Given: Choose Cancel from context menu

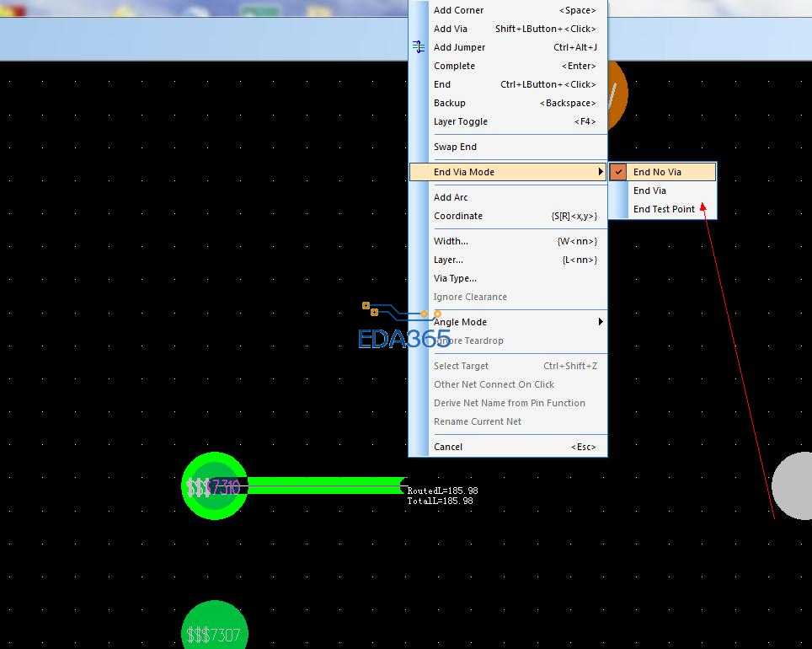Looking at the screenshot, I should 507,447.
